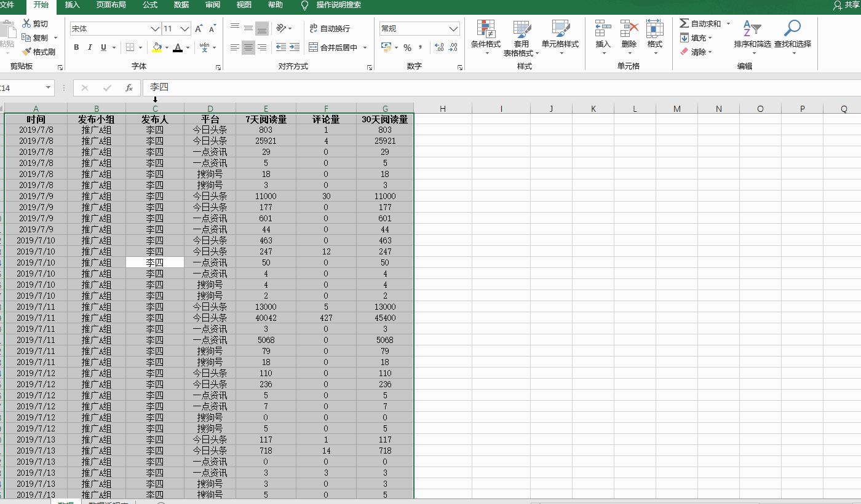
Task: Open the Data (数据) tab
Action: click(x=181, y=5)
